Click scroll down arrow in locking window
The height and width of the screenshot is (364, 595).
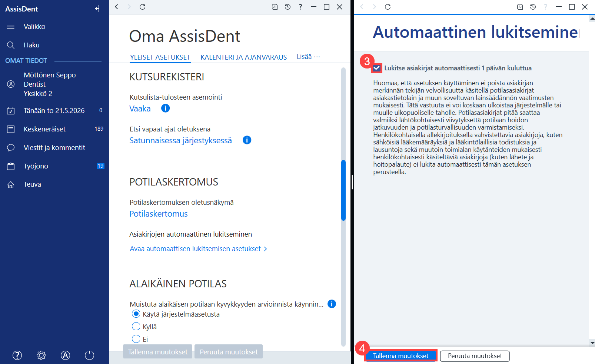pos(592,343)
